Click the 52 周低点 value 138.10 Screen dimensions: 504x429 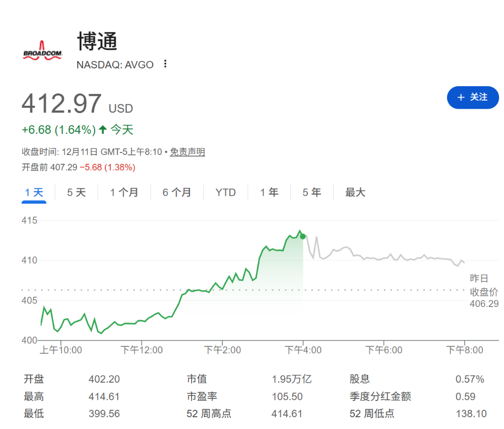point(471,414)
